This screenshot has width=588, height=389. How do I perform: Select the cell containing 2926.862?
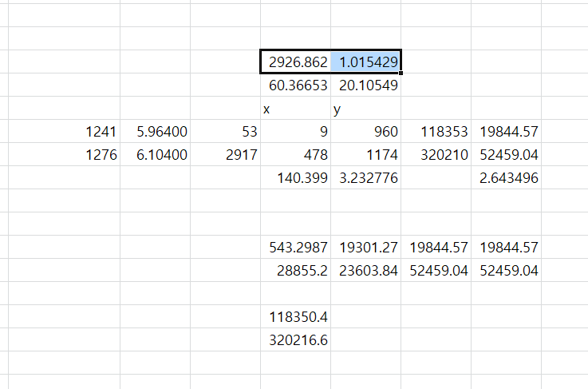click(295, 62)
